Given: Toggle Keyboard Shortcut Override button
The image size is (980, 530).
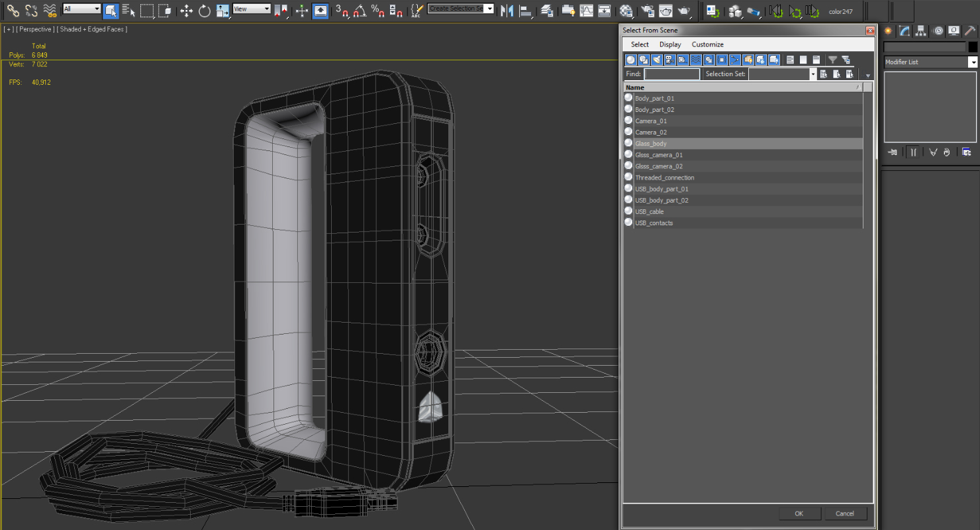Looking at the screenshot, I should [320, 11].
